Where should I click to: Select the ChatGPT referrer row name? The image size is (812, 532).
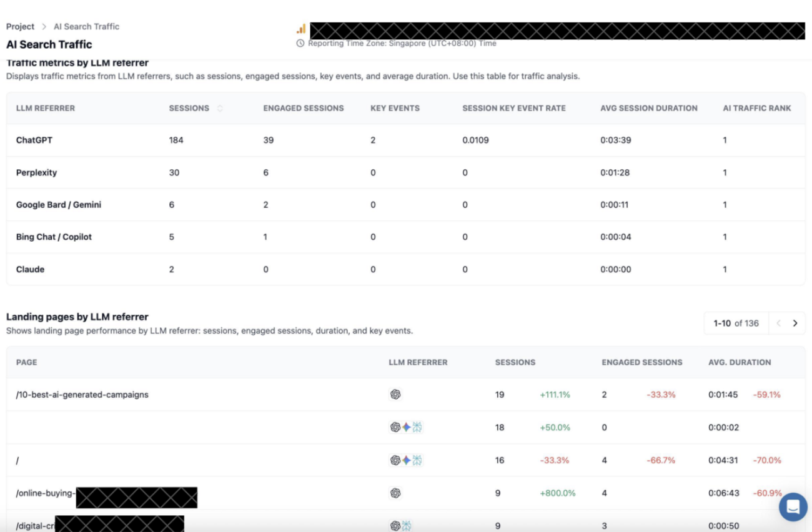(34, 140)
